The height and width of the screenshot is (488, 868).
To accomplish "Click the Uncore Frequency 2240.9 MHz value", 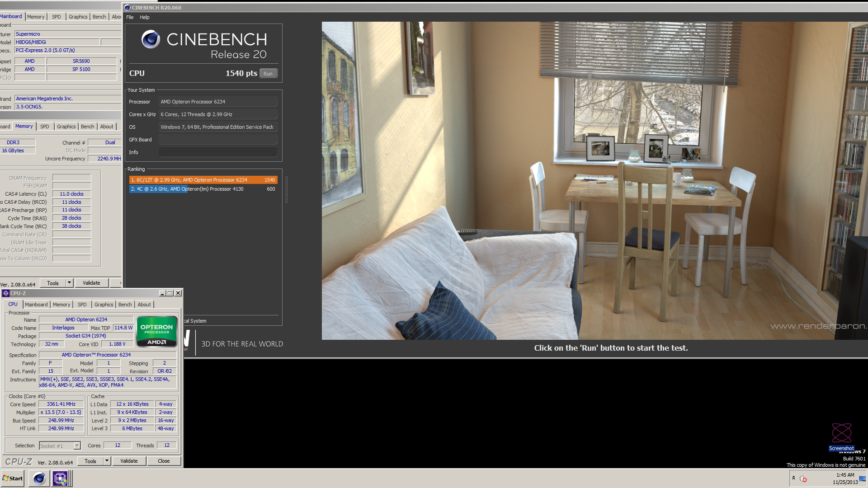I will 104,159.
